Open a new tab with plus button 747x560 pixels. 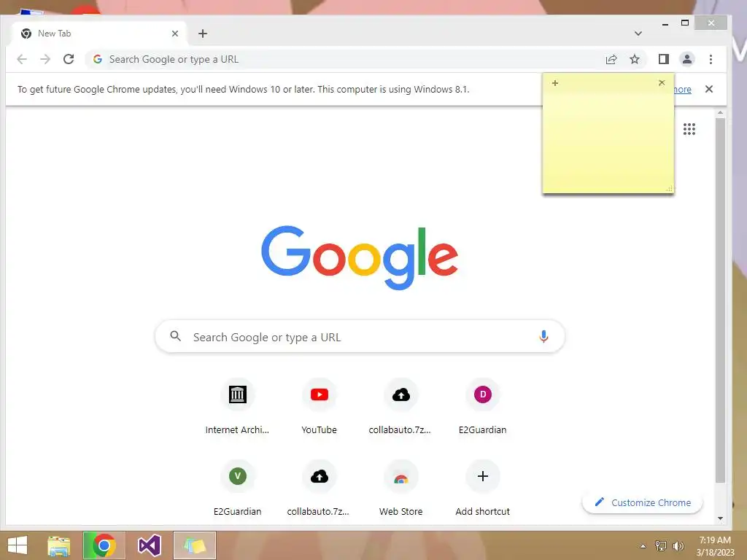(x=203, y=34)
